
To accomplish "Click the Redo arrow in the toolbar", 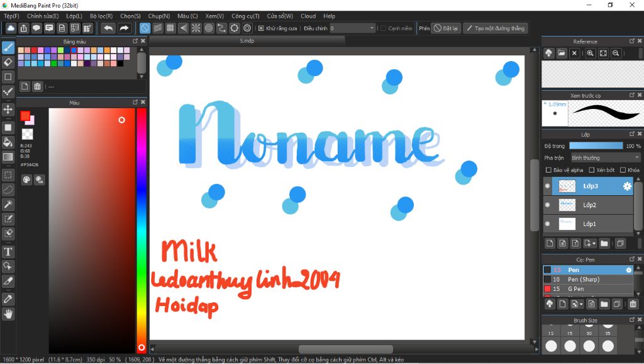I will point(124,28).
